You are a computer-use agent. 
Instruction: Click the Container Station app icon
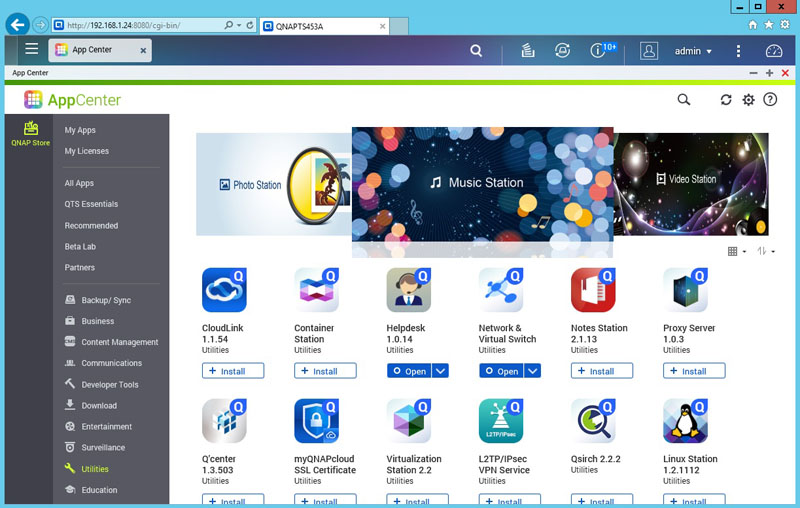[x=316, y=290]
